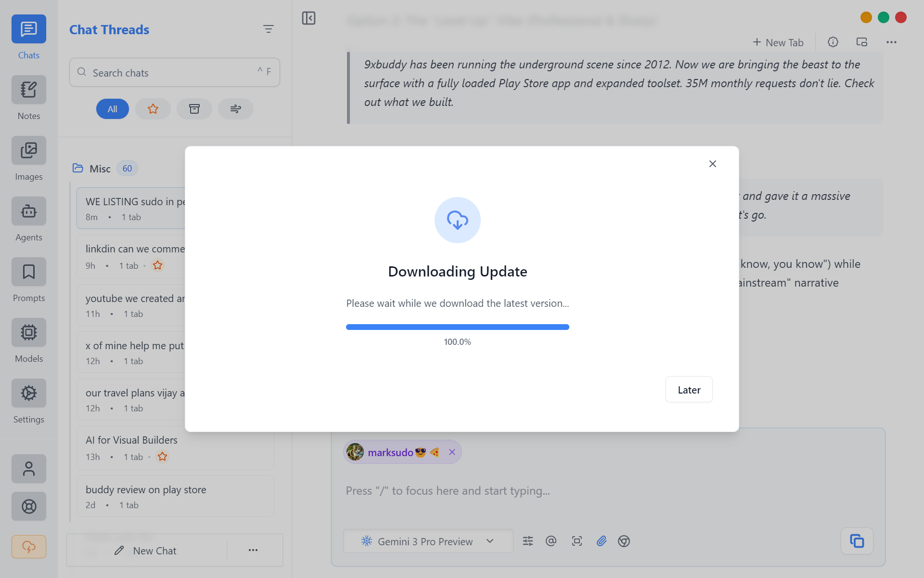Open the Chat Threads sort menu
The width and height of the screenshot is (924, 578).
269,29
